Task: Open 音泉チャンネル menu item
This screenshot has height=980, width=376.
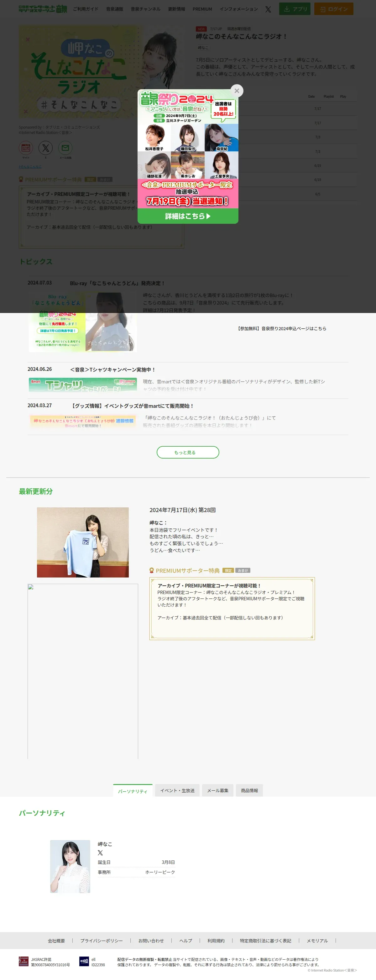Action: click(145, 9)
